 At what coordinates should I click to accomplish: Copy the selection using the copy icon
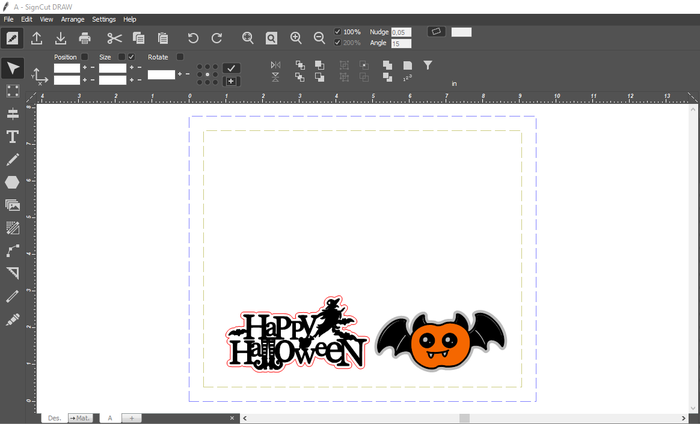click(139, 38)
